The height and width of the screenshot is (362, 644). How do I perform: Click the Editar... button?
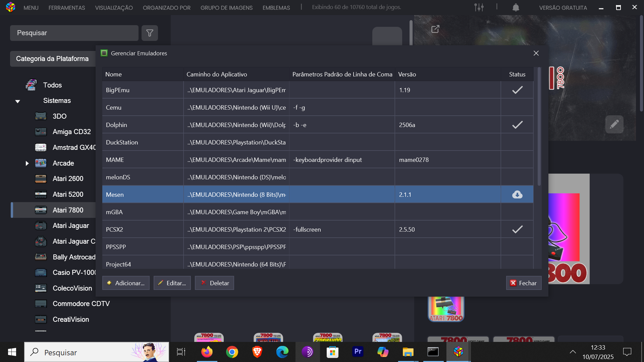[172, 283]
